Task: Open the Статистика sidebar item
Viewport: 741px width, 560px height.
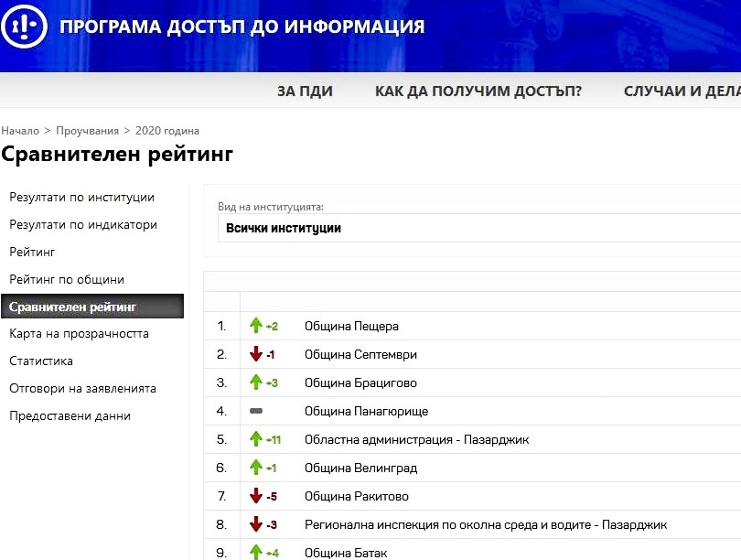Action: click(x=41, y=361)
